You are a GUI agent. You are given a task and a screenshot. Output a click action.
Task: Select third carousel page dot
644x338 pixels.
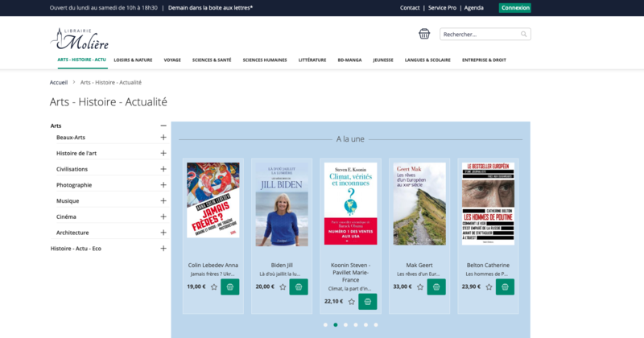(346, 325)
